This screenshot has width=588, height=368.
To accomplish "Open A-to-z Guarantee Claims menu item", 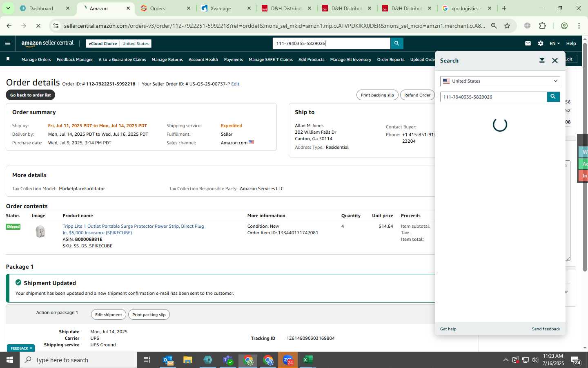I will [122, 59].
